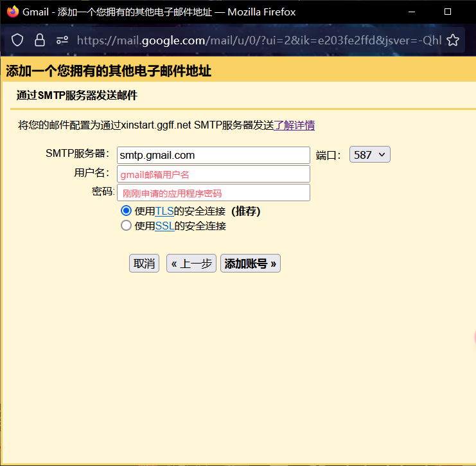This screenshot has height=466, width=476.
Task: Click the Firefox logo in the title bar
Action: [x=13, y=12]
